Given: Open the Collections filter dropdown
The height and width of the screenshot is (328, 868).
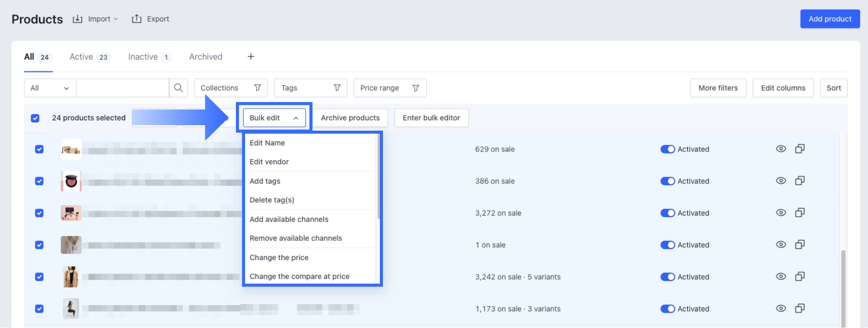Looking at the screenshot, I should coord(231,88).
